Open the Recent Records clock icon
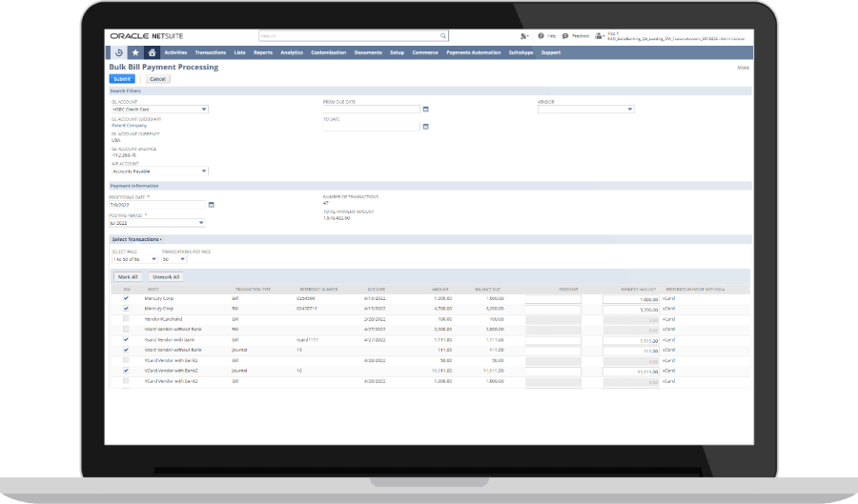This screenshot has width=858, height=504. (x=119, y=52)
